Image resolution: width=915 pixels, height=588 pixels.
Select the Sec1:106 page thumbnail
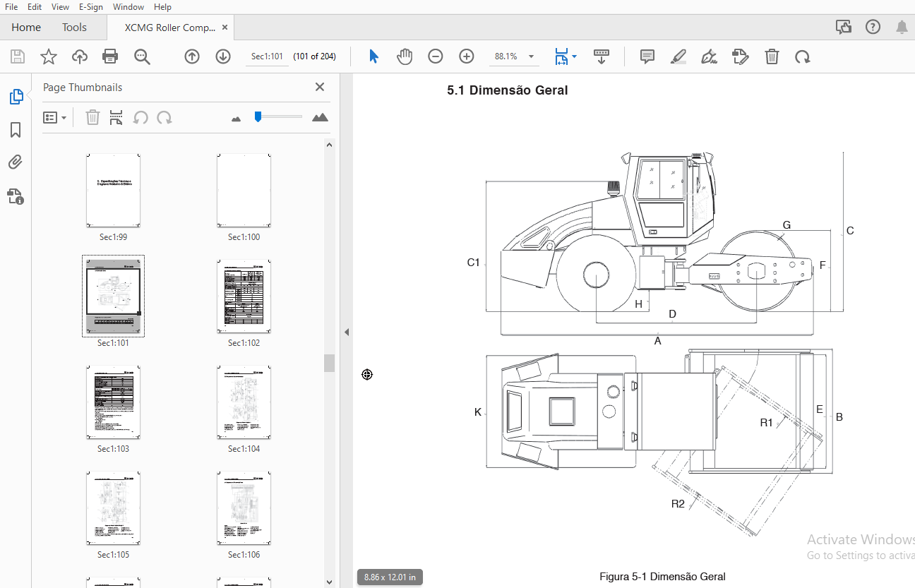pos(244,508)
